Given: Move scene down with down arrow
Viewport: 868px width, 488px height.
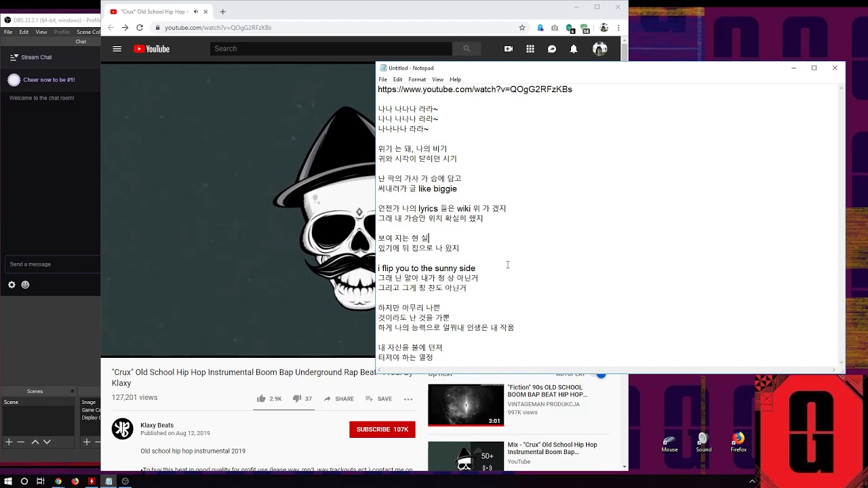Looking at the screenshot, I should (47, 442).
